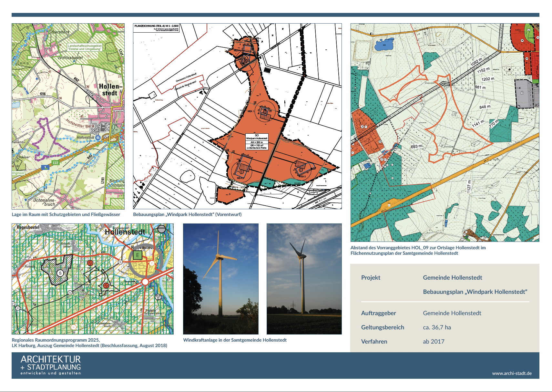Open the www.archi-stadt.de website link
Screen dimensions: 552x392
pos(512,373)
